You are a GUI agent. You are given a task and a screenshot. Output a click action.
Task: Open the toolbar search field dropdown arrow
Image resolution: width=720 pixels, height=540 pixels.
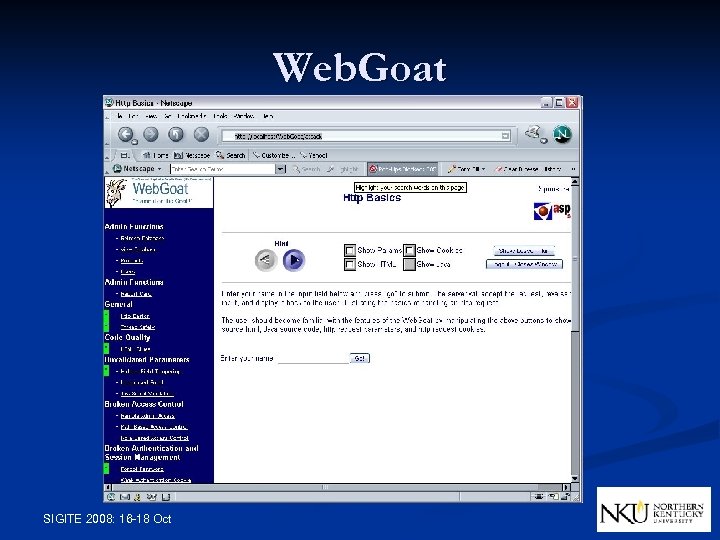[x=280, y=169]
